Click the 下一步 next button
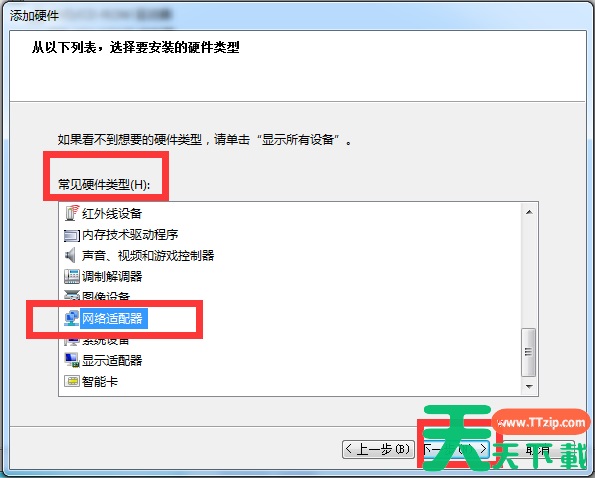Viewport: 595px width, 478px height. [x=455, y=450]
